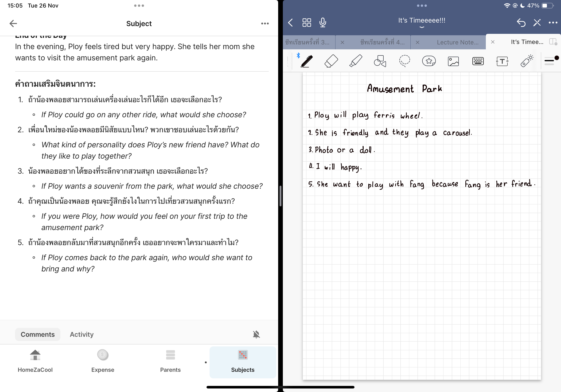Switch to the Lecture Note tab
This screenshot has height=392, width=561.
[457, 42]
